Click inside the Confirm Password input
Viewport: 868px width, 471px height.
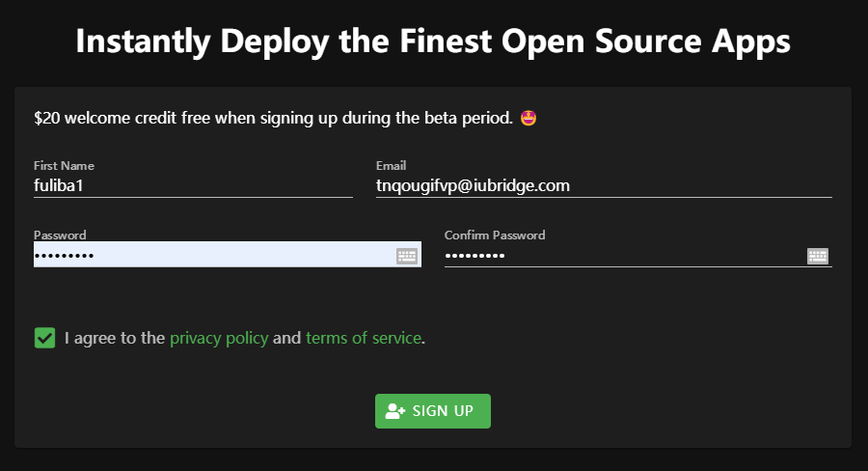(638, 256)
